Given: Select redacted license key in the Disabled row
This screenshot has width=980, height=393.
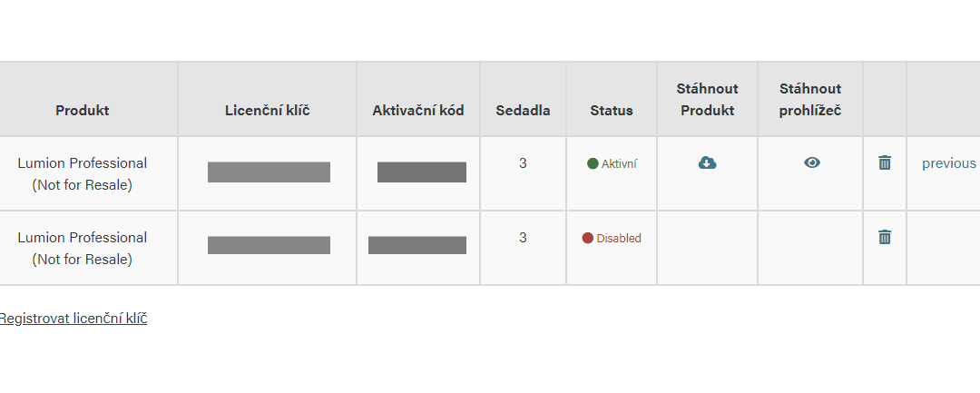Looking at the screenshot, I should pos(269,245).
